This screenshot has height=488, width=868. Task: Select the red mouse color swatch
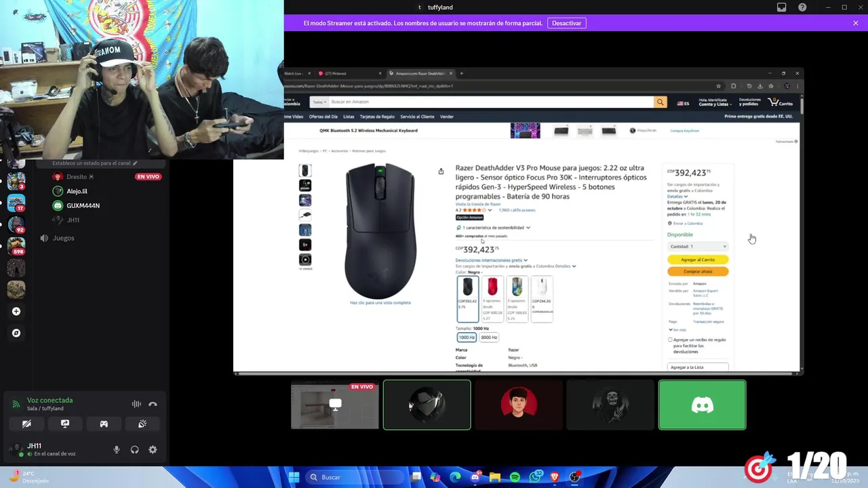pos(492,298)
